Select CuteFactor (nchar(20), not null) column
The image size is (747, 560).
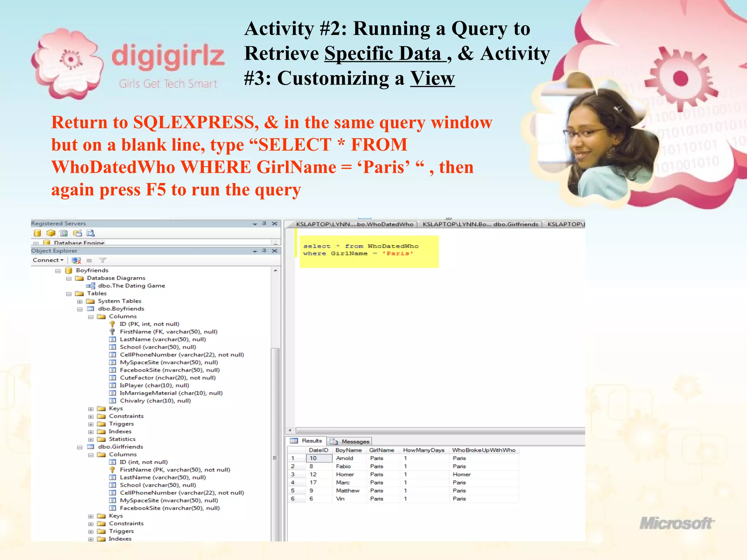168,378
